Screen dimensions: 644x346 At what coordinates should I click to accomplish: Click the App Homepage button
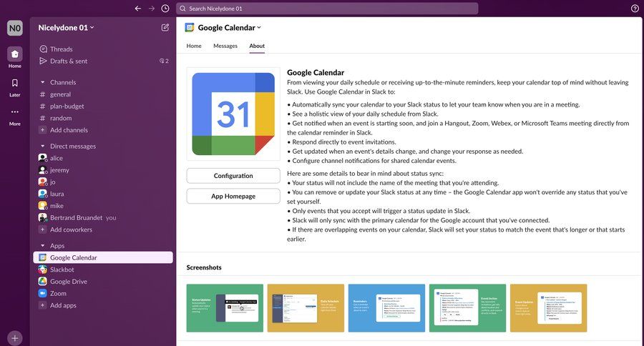coord(233,196)
